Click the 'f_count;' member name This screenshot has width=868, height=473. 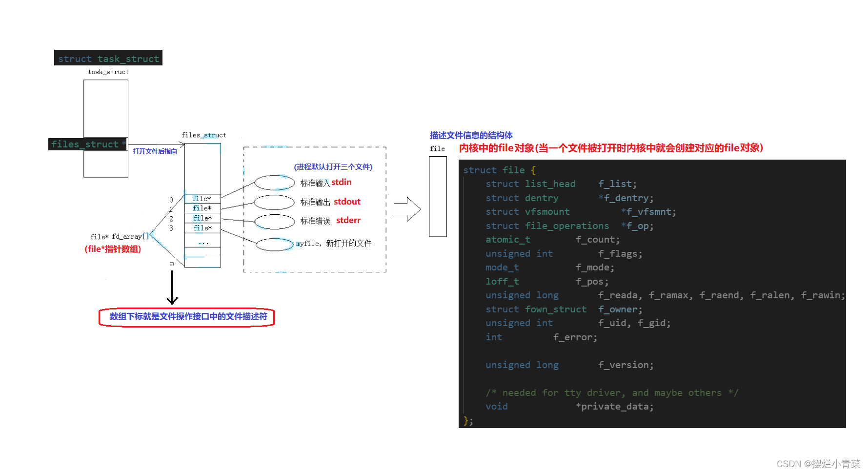(x=598, y=240)
